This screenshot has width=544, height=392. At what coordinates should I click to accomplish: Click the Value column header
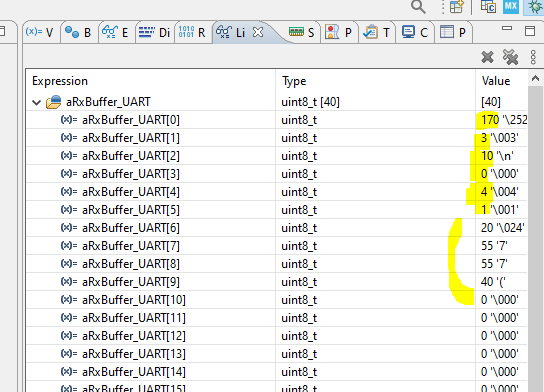(502, 81)
